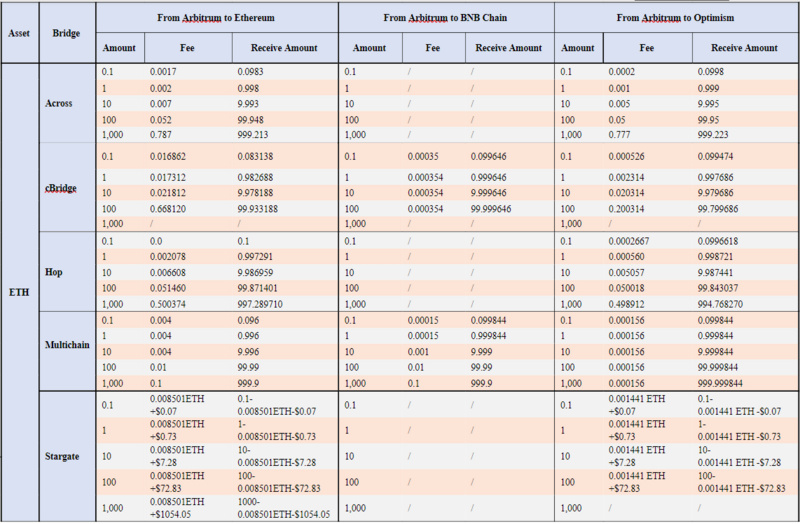Click the receive amount 99.999646
Screen dimensions: 800x524
(496, 209)
